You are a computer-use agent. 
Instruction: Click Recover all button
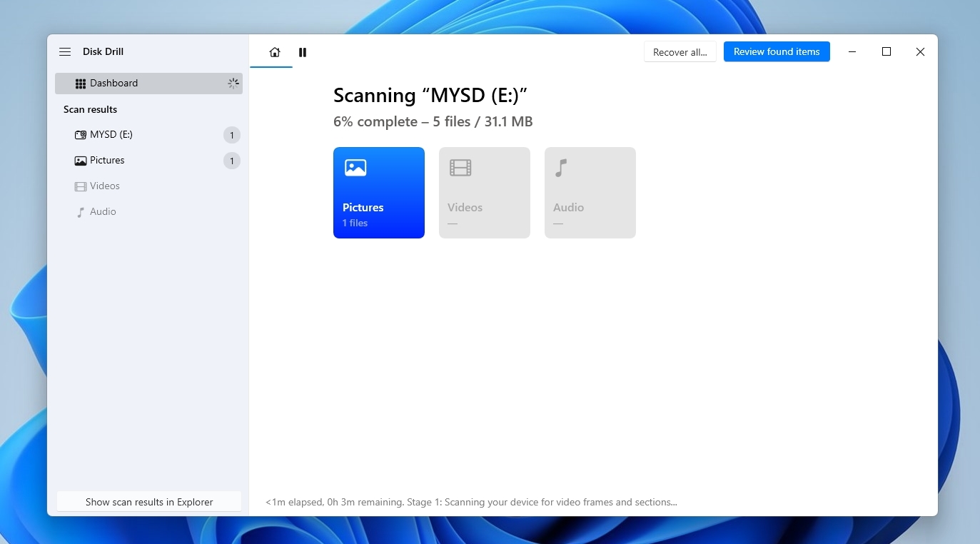[680, 51]
